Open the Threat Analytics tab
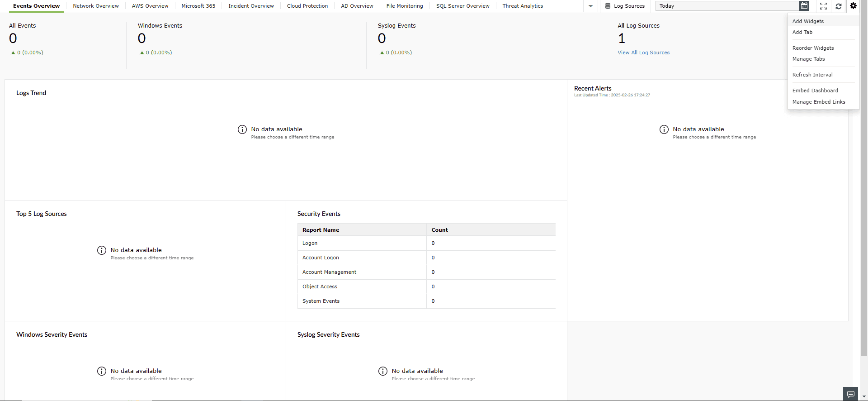 coord(523,6)
